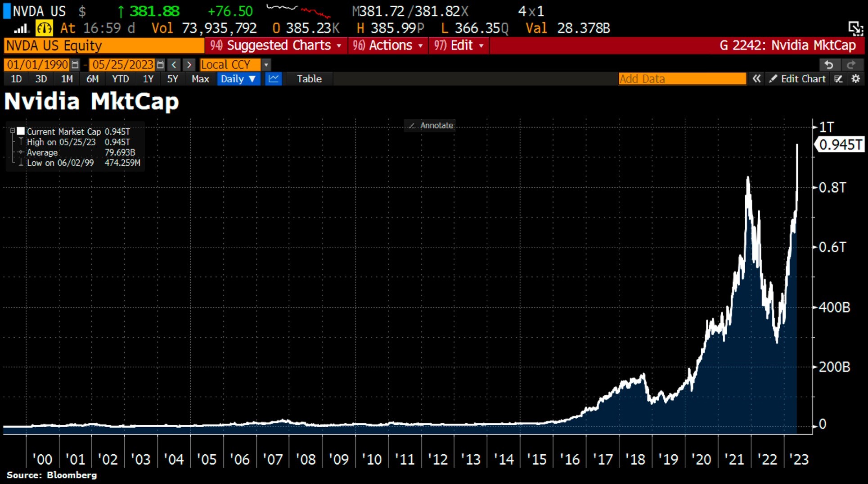Click the white Current Market Cap swatch

point(21,131)
